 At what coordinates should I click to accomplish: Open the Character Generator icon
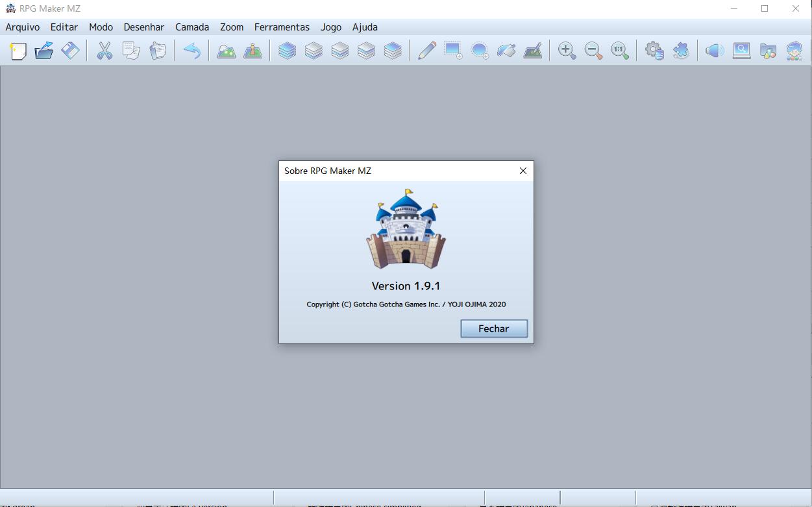(794, 51)
